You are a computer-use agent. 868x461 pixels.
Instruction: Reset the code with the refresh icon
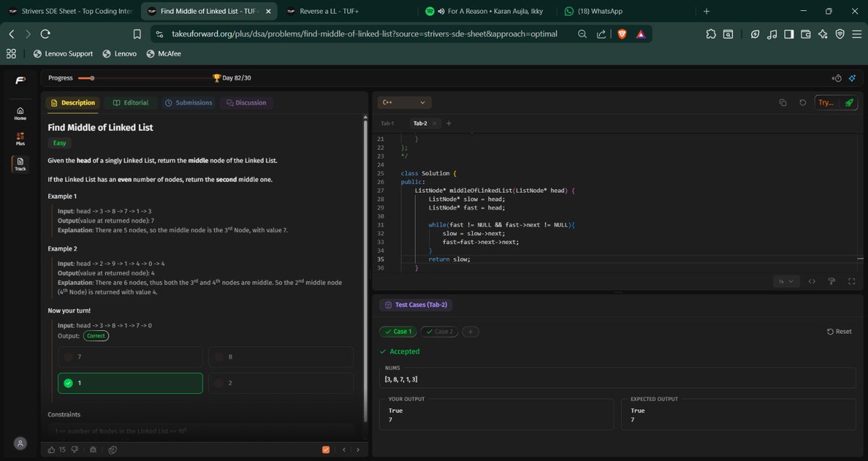point(803,103)
